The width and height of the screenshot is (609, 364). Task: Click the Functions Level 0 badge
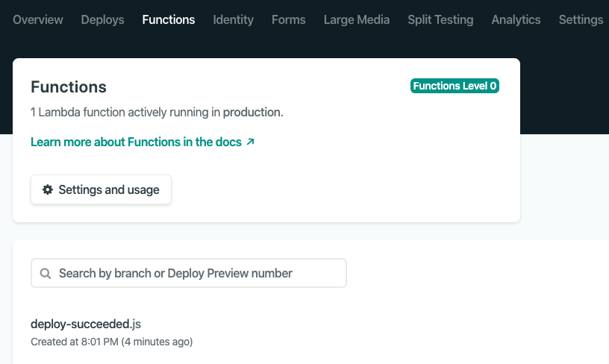[x=455, y=86]
